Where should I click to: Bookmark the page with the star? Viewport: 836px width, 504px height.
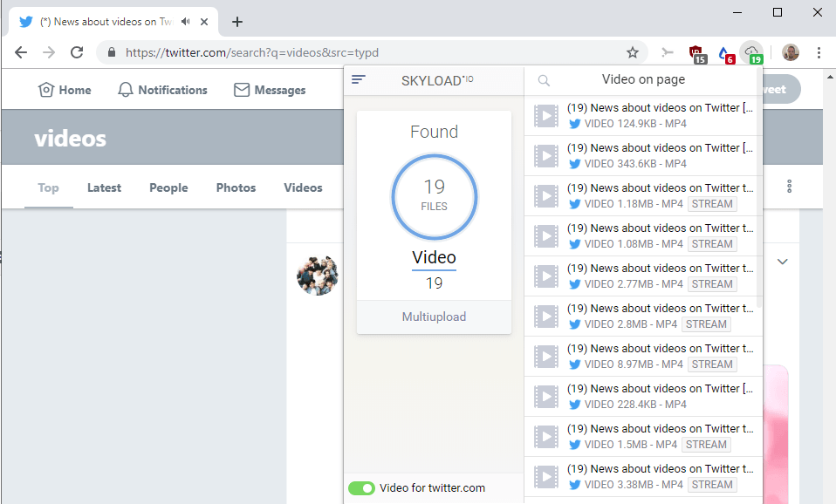[x=632, y=52]
